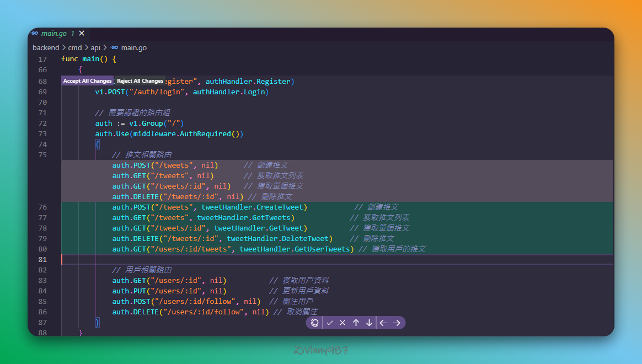Click the Copilot spinner icon in review toolbar
This screenshot has height=364, width=642.
[x=315, y=323]
